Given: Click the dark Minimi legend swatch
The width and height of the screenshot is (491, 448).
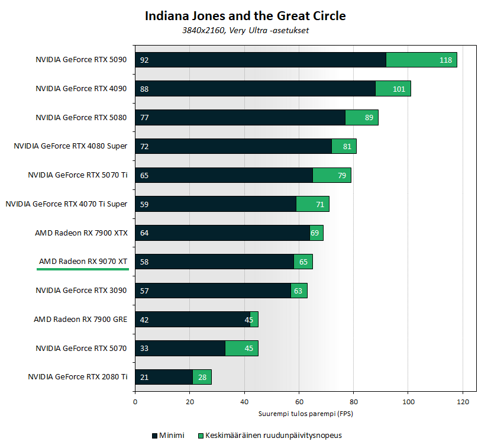Looking at the screenshot, I should pyautogui.click(x=154, y=436).
